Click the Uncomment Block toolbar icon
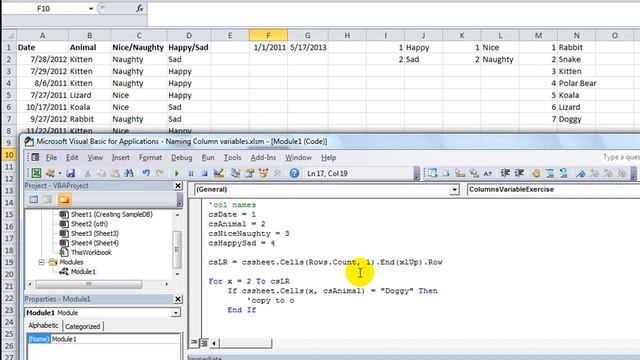640x360 pixels. [564, 173]
